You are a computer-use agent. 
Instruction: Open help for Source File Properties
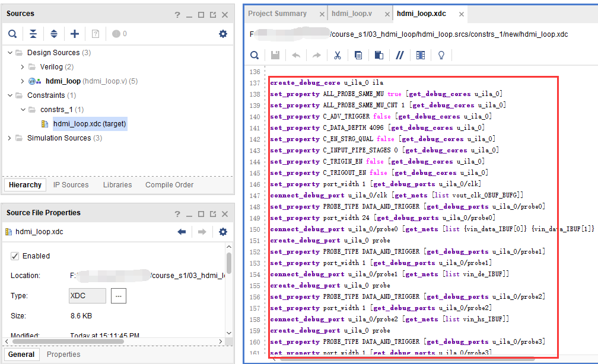[x=177, y=214]
